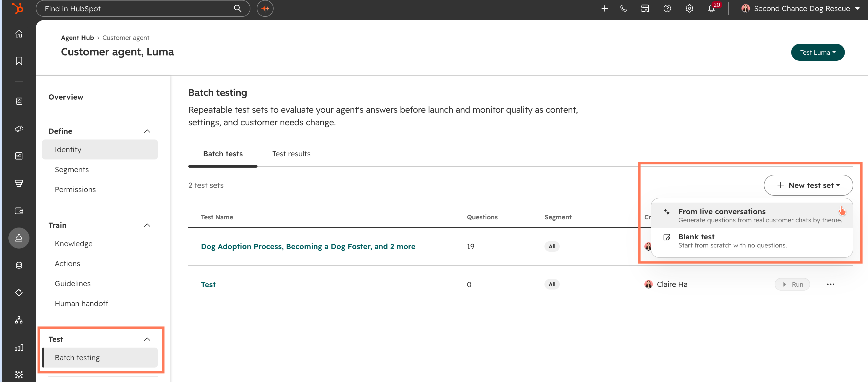Open Sales icon in left sidebar
Viewport: 868px width, 382px height.
pyautogui.click(x=19, y=183)
